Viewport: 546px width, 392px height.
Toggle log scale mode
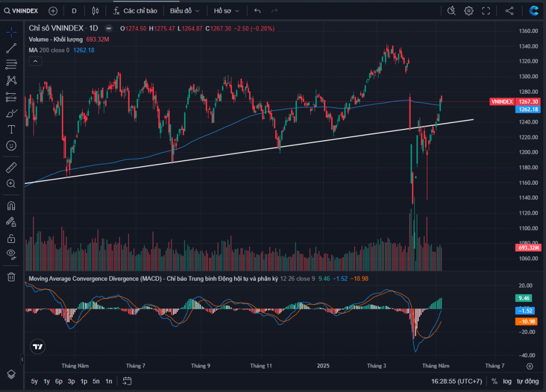click(507, 381)
